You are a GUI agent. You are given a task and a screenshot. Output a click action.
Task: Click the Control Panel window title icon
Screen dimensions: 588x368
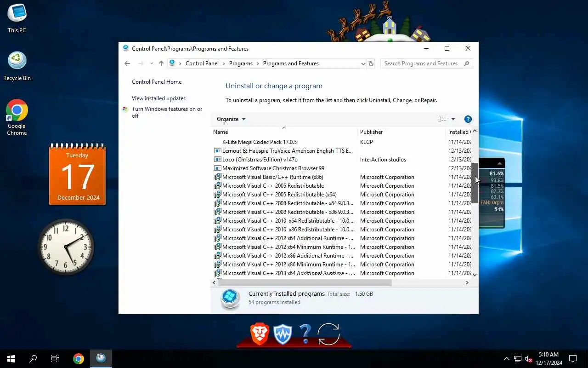(126, 48)
